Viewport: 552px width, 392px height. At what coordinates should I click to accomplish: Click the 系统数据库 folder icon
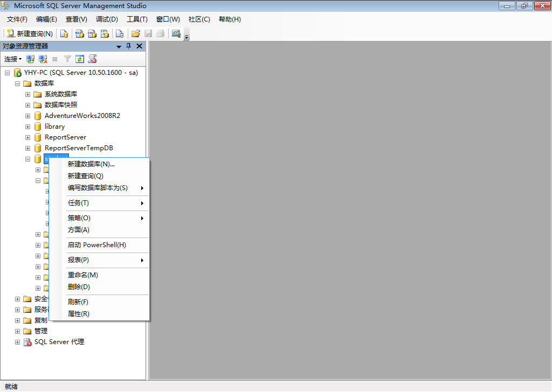tap(38, 94)
